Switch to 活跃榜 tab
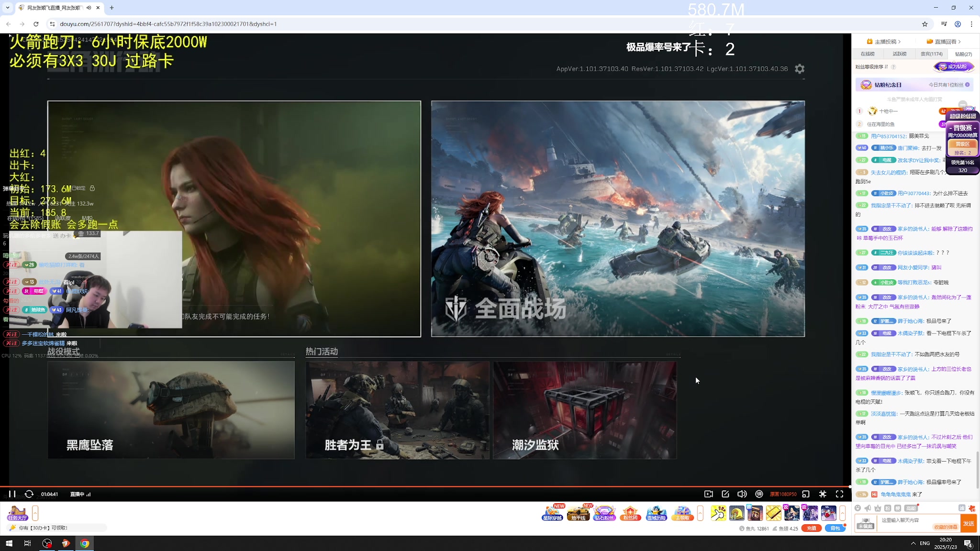 coord(899,54)
